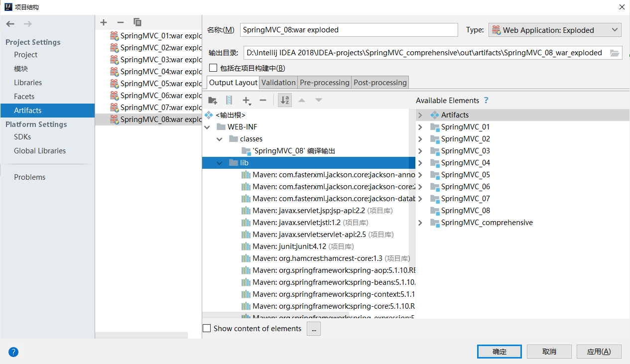
Task: Select the <输出根> root node
Action: pos(231,115)
